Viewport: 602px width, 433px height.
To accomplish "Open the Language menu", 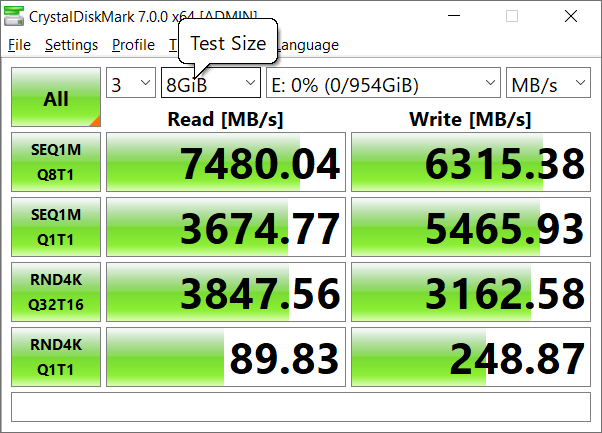I will [x=308, y=45].
